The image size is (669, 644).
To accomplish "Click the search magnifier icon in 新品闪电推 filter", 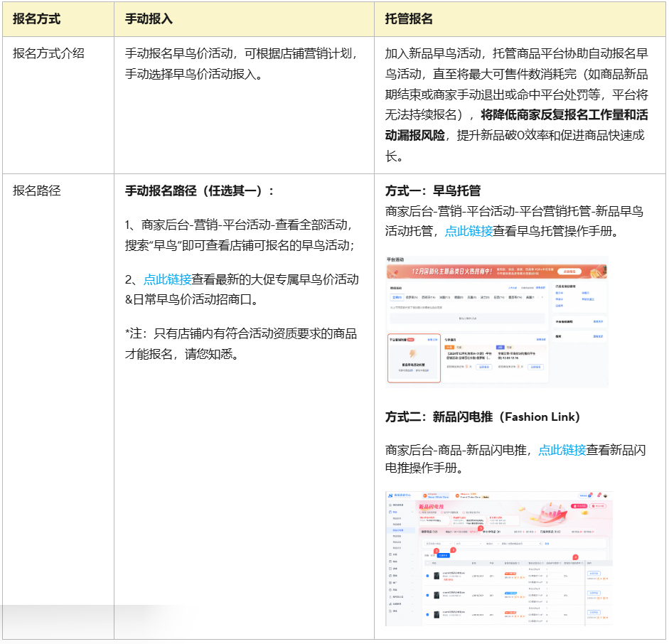I will click(540, 543).
